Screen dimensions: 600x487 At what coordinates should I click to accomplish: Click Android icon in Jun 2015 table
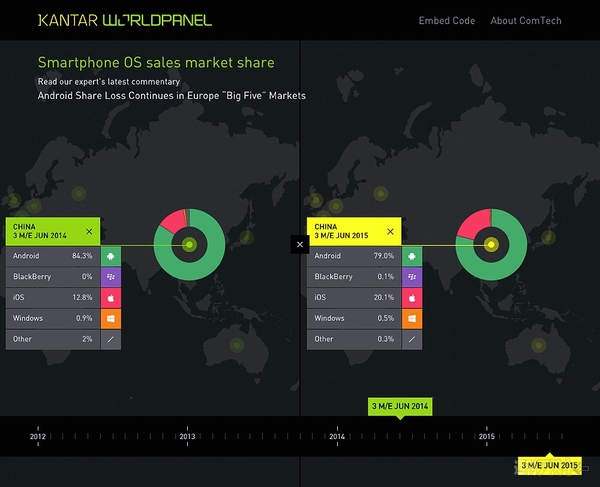tap(412, 256)
